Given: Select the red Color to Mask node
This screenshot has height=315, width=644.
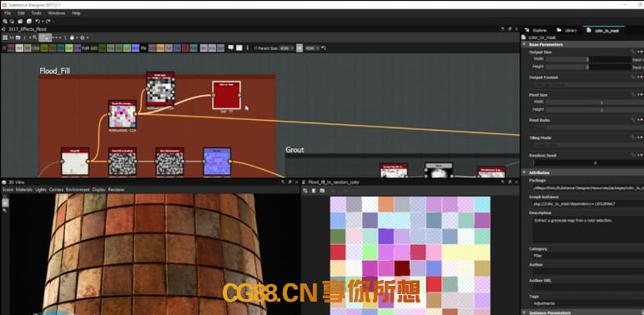Looking at the screenshot, I should (226, 96).
